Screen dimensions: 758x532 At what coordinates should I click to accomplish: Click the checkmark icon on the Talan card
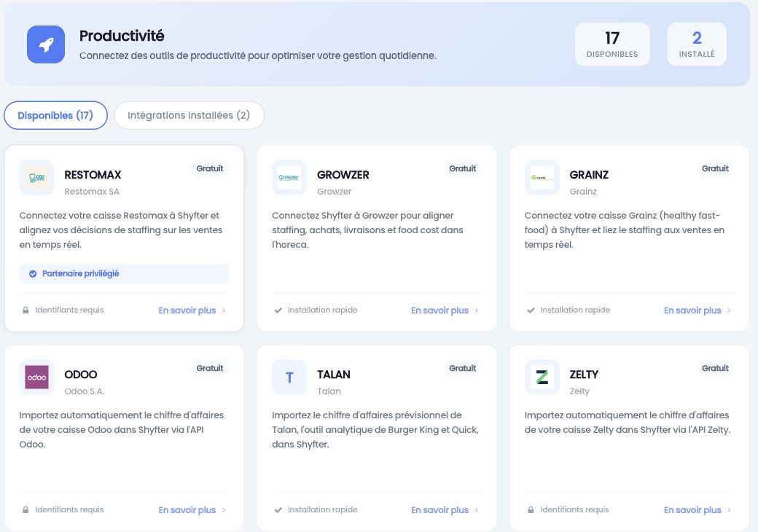[278, 510]
